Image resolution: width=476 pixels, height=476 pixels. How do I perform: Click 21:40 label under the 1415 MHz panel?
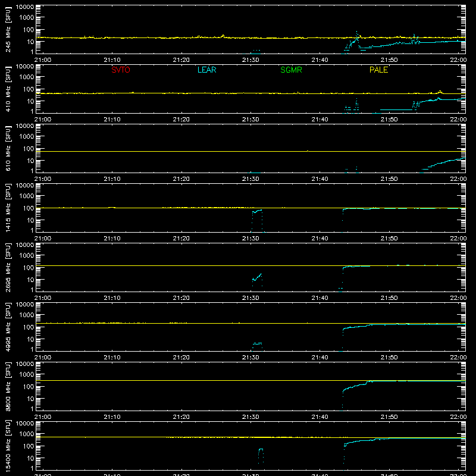click(320, 239)
